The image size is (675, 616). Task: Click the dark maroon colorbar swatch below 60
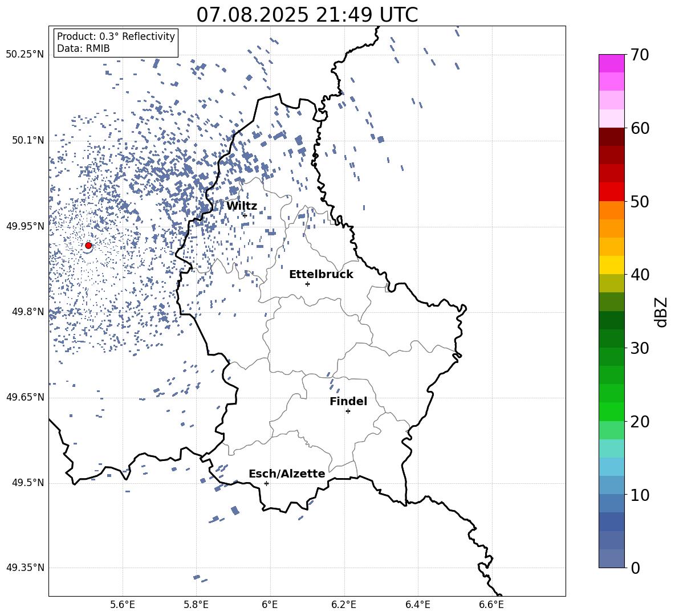[x=612, y=137]
